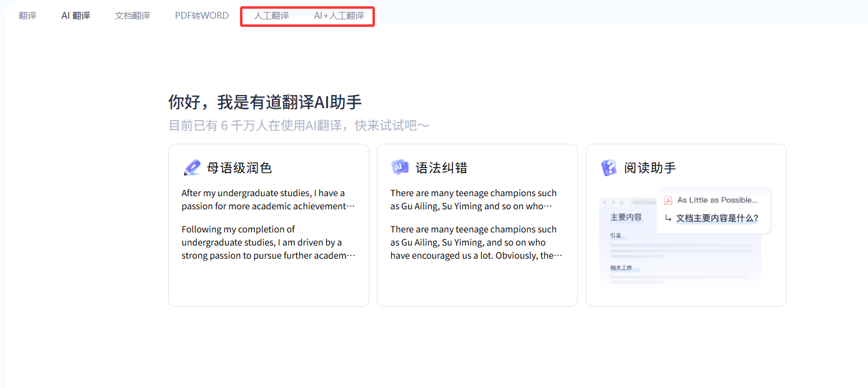This screenshot has height=388, width=868.
Task: Select the AI 翻译 tab
Action: pos(76,16)
